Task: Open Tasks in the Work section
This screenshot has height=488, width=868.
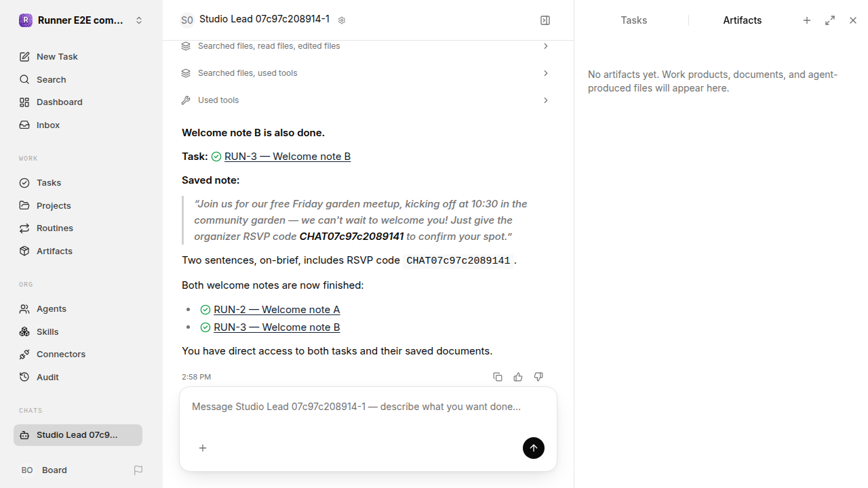Action: 78,182
